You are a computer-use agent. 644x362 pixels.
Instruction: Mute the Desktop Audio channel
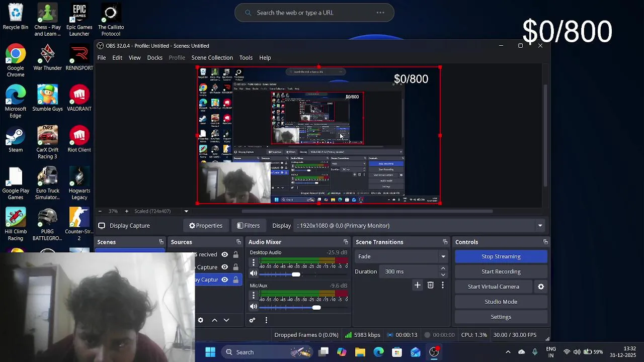tap(254, 274)
